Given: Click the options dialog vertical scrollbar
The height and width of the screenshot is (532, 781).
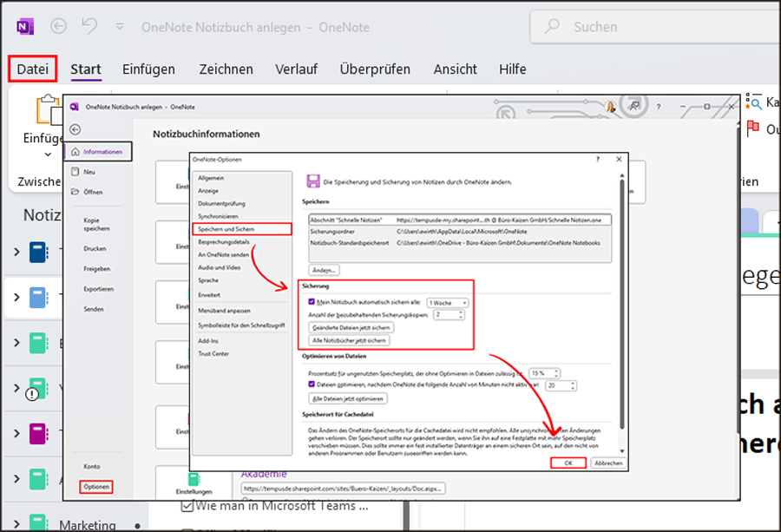Looking at the screenshot, I should (x=621, y=304).
